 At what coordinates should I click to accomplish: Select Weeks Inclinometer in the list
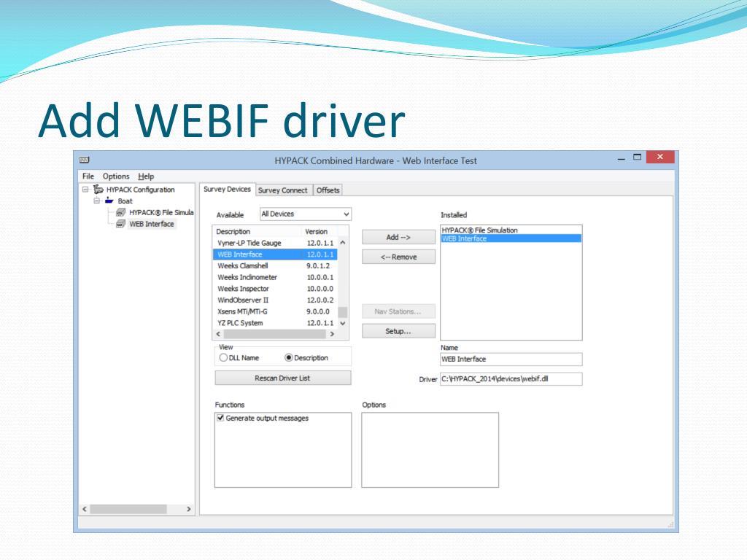[275, 277]
